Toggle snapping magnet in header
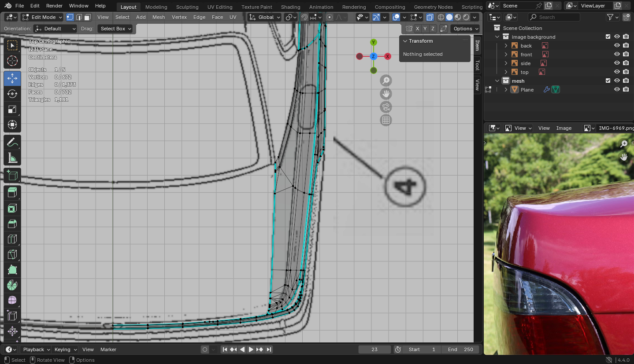634x364 pixels. (304, 17)
